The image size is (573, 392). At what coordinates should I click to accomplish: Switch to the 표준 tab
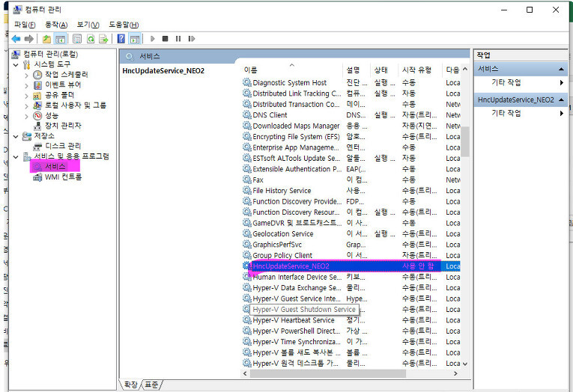pyautogui.click(x=152, y=385)
